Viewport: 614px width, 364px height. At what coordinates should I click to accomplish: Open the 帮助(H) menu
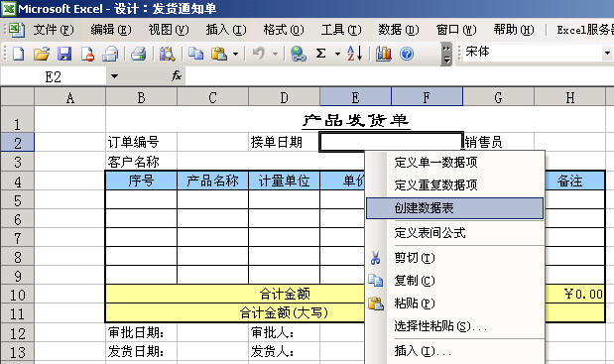[514, 30]
